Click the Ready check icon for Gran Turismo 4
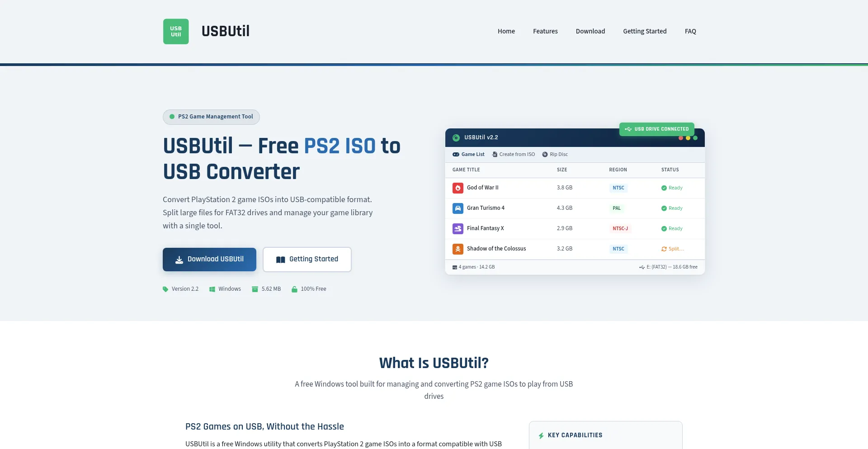The image size is (868, 449). click(664, 208)
